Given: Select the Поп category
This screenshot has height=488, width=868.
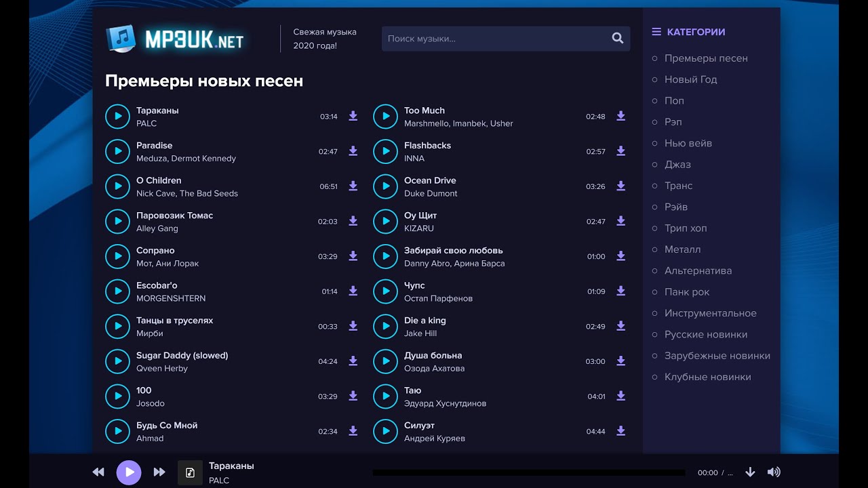Looking at the screenshot, I should (x=674, y=100).
